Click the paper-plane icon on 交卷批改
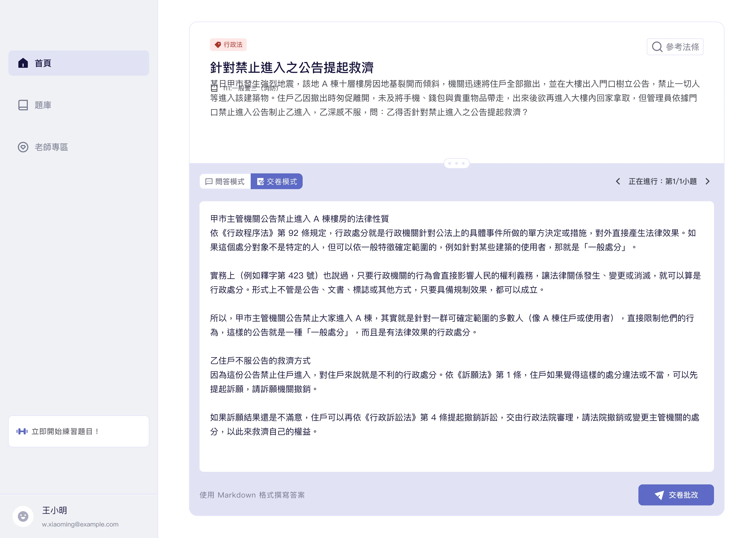The height and width of the screenshot is (538, 756). pos(660,495)
